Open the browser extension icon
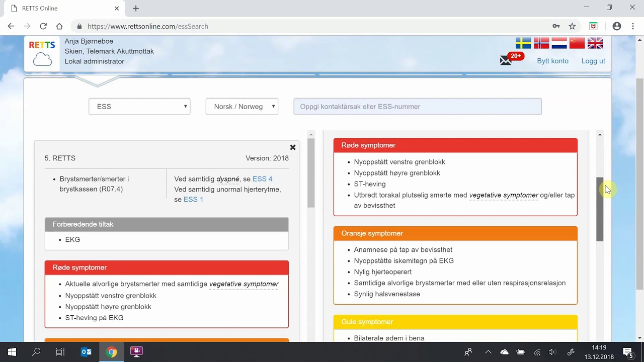 click(x=594, y=26)
